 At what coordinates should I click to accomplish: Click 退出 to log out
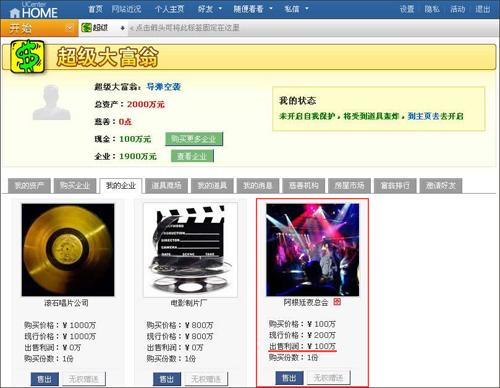[x=483, y=9]
